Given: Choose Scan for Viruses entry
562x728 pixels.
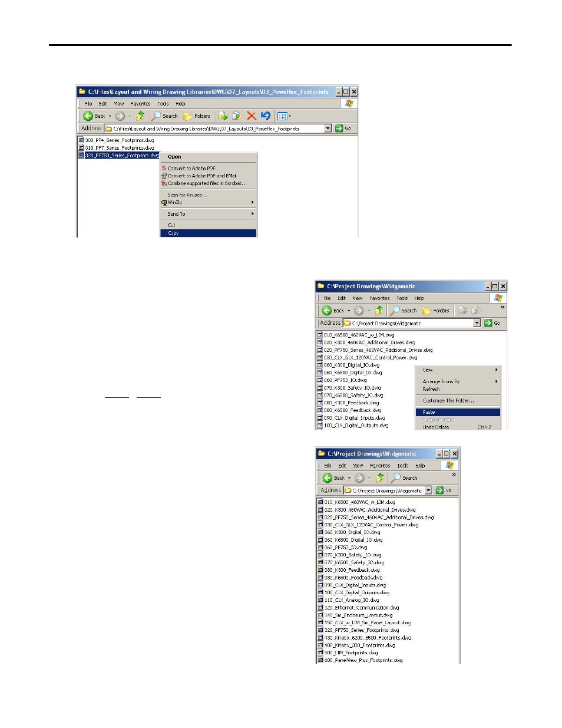Looking at the screenshot, I should (209, 195).
